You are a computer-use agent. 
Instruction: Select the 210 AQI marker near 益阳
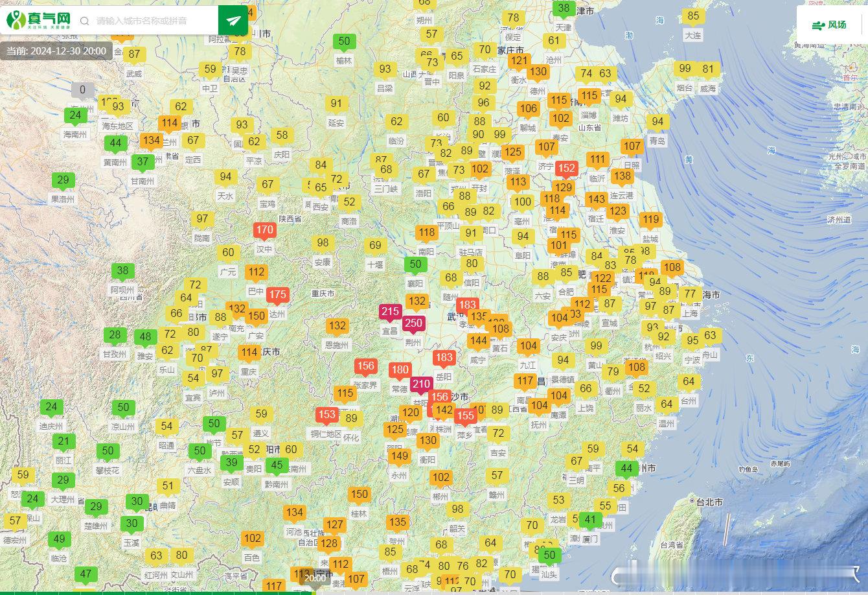coord(421,384)
